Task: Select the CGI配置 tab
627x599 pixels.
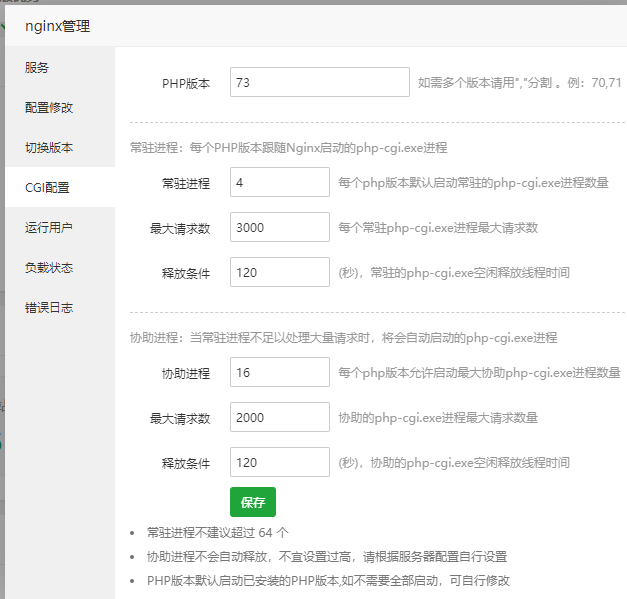Action: (60, 187)
